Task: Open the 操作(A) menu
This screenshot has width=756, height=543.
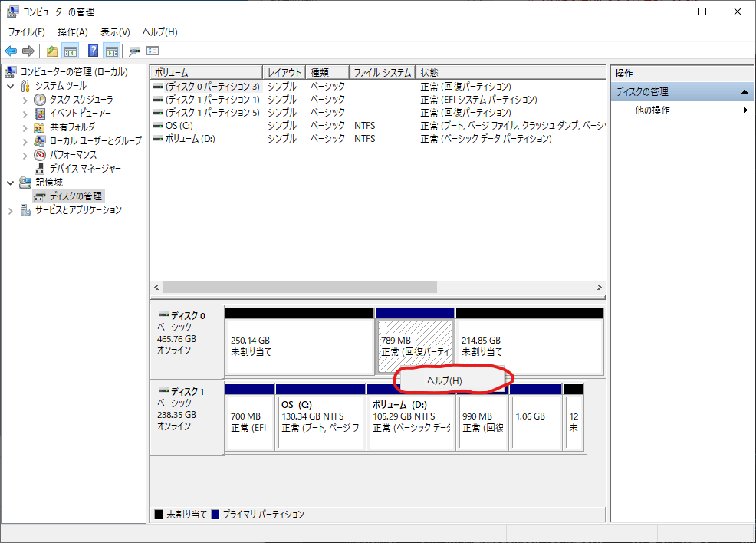Action: tap(73, 31)
